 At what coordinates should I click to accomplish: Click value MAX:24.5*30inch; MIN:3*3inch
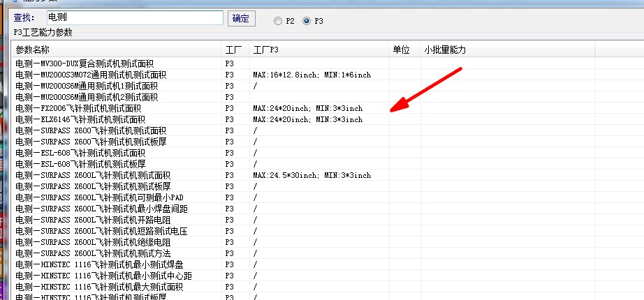pyautogui.click(x=312, y=175)
